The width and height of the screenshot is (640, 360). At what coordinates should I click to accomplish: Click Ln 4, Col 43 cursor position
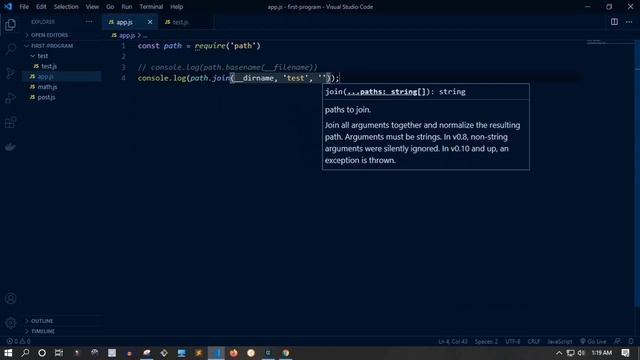pos(453,341)
